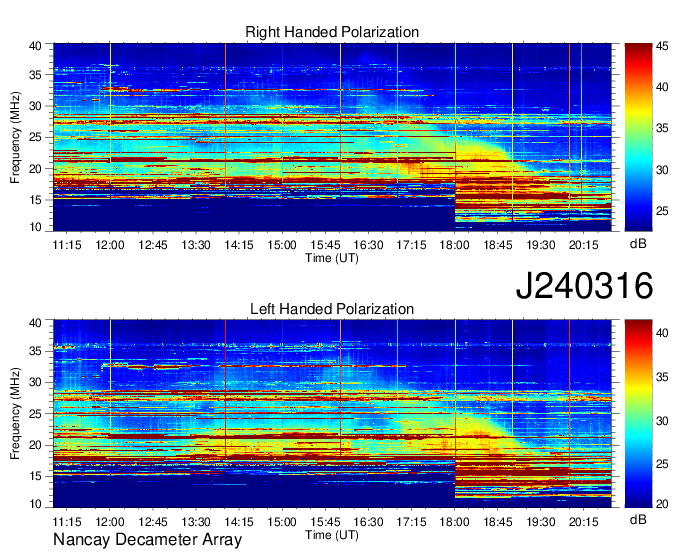Click the Right Handed Polarization spectrogram image
Viewport: 680px width, 552px height.
click(x=332, y=137)
